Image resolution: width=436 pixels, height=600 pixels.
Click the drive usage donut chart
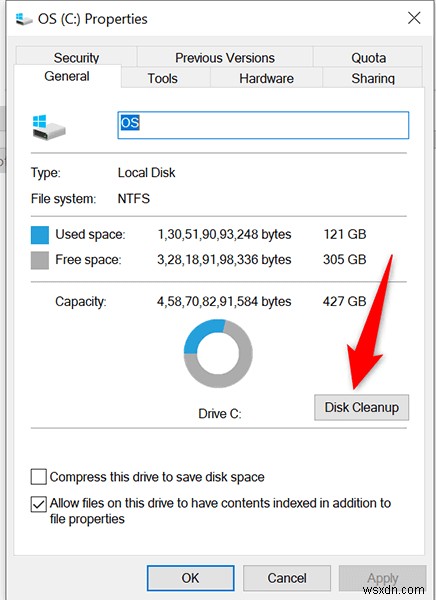point(218,354)
